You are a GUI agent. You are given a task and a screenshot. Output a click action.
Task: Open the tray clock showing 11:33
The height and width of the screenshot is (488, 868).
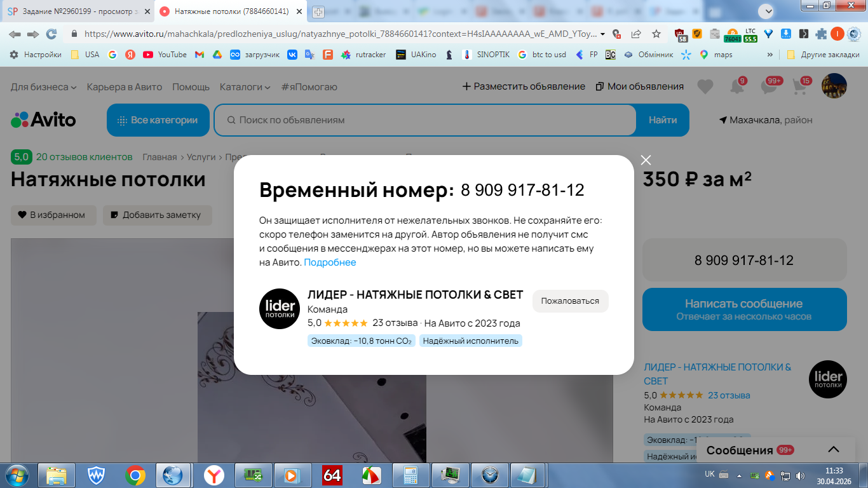[x=834, y=475]
